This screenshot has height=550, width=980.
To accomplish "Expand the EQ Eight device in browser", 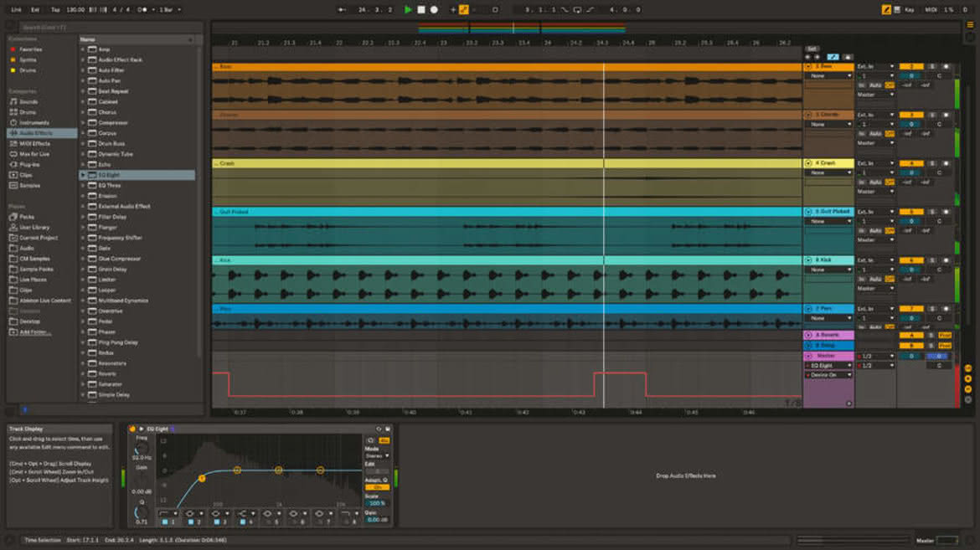I will pyautogui.click(x=83, y=175).
